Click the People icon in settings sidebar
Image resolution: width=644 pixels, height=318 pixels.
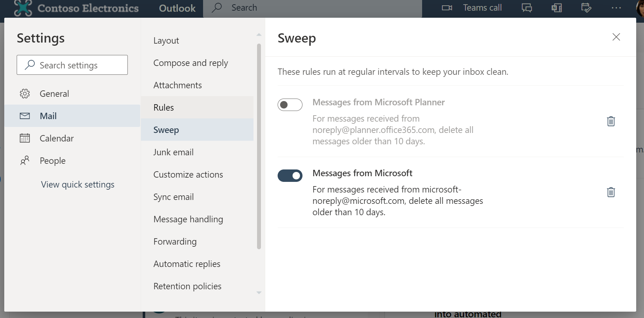tap(25, 161)
